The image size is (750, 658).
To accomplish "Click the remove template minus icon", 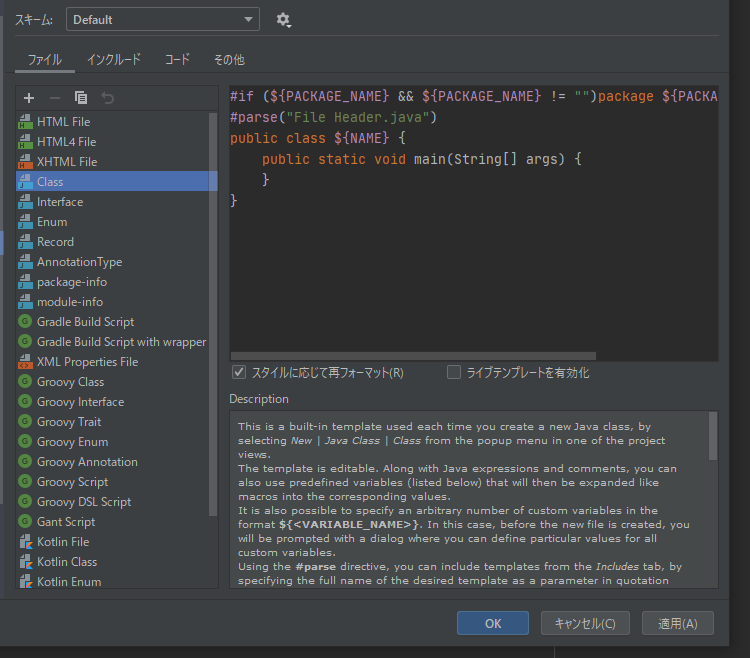I will point(55,98).
